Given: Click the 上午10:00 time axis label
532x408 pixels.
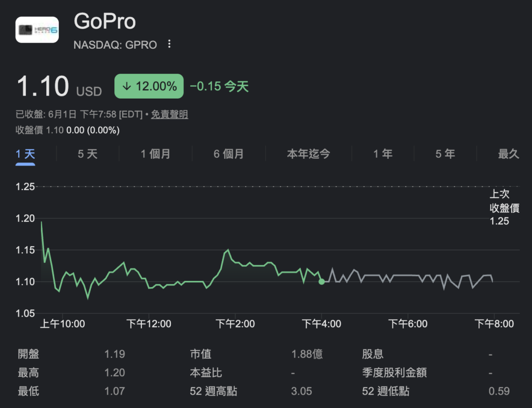Looking at the screenshot, I should point(62,323).
